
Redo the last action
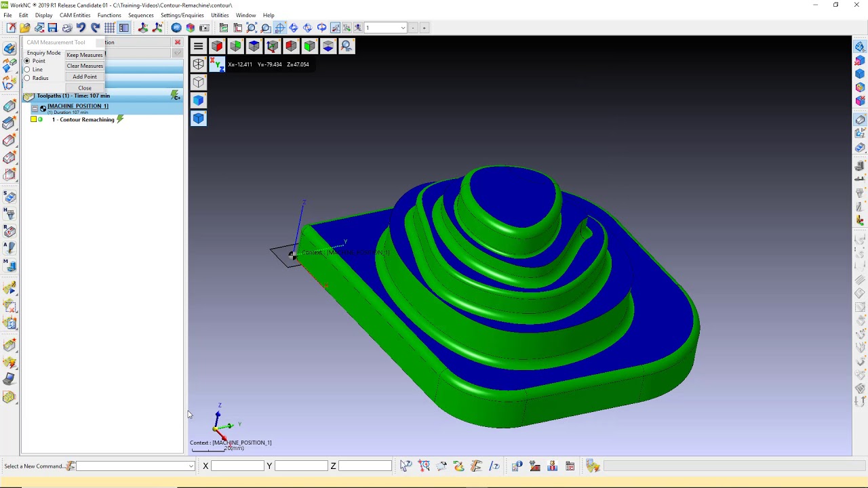pos(95,28)
